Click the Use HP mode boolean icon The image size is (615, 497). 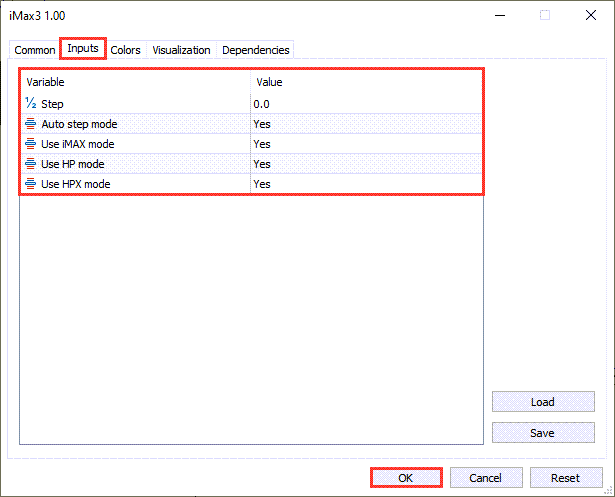point(31,164)
